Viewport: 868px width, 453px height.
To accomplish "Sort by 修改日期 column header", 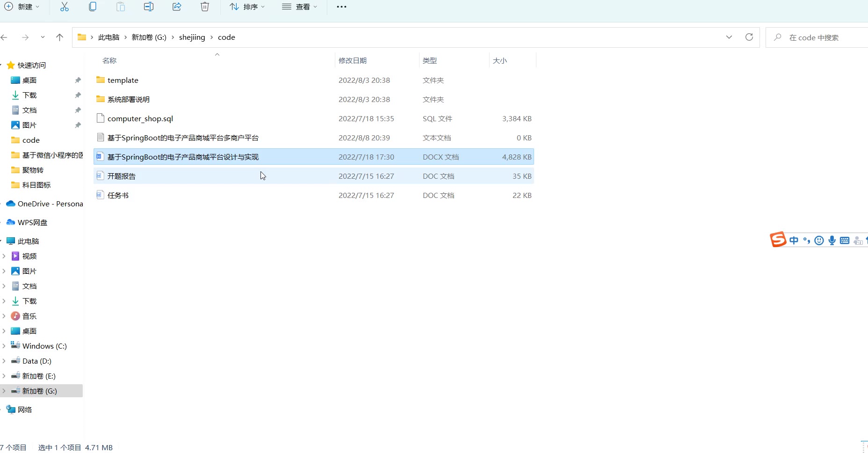I will click(x=353, y=61).
